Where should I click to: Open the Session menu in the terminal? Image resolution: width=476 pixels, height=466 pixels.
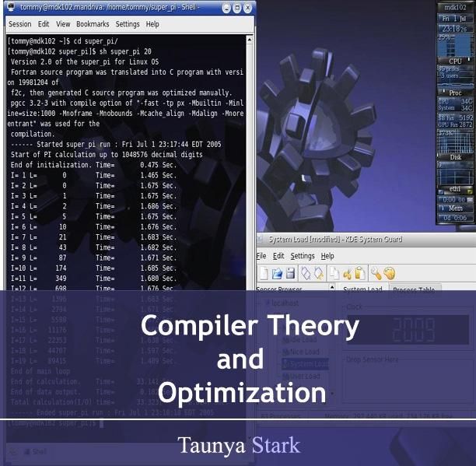click(19, 24)
